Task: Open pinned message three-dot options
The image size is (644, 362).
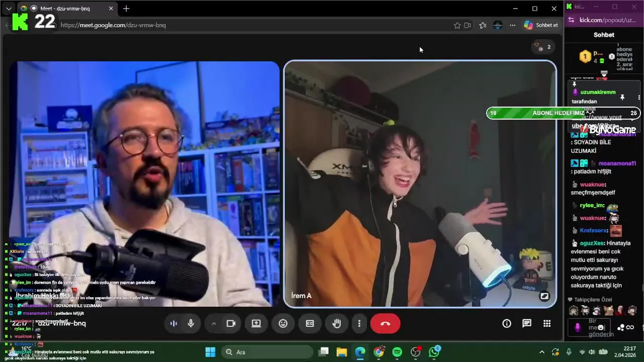Action: click(639, 98)
